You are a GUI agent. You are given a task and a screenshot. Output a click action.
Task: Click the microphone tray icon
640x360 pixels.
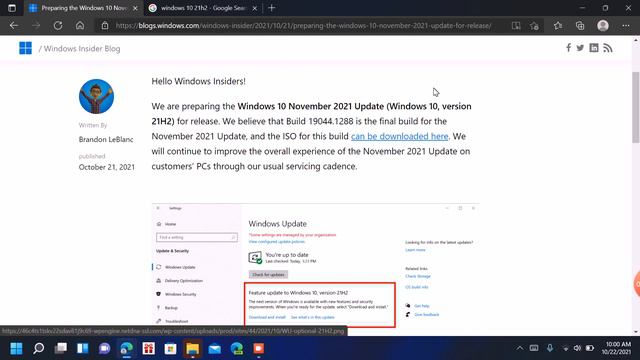[550, 348]
